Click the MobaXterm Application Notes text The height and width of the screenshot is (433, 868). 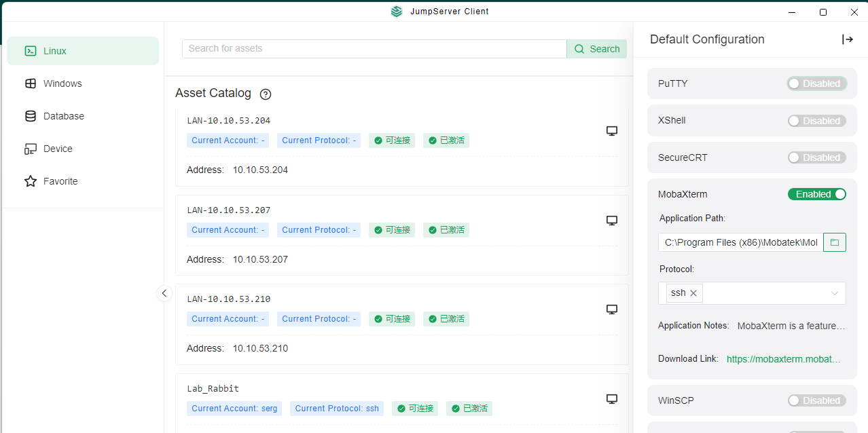(x=791, y=326)
